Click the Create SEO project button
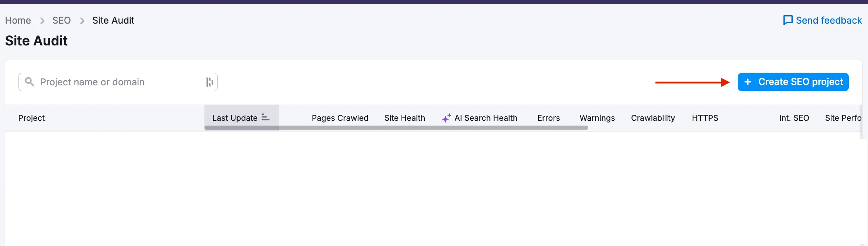868x246 pixels. tap(793, 82)
